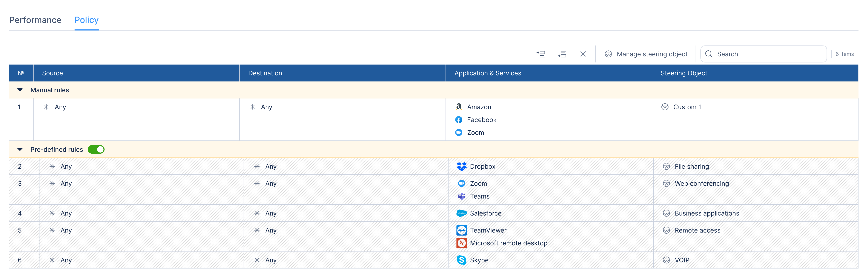
Task: Click the Web conferencing steering icon
Action: (666, 183)
